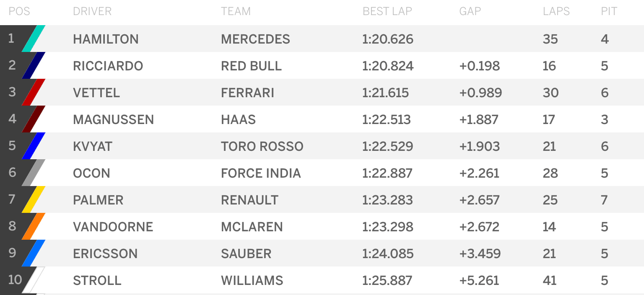Click Toro Rosso blue color stripe
Viewport: 644px width, 295px height.
pyautogui.click(x=34, y=146)
